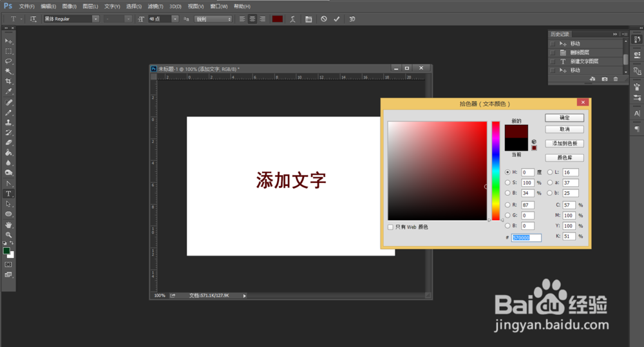Viewport: 644px width, 347px height.
Task: Switch to the 历史记录 panel tab
Action: 560,34
